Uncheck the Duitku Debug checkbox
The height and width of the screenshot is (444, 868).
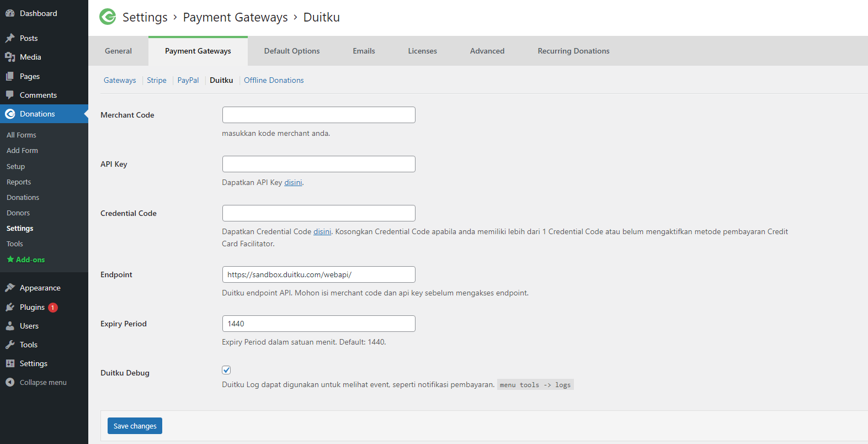pos(226,370)
